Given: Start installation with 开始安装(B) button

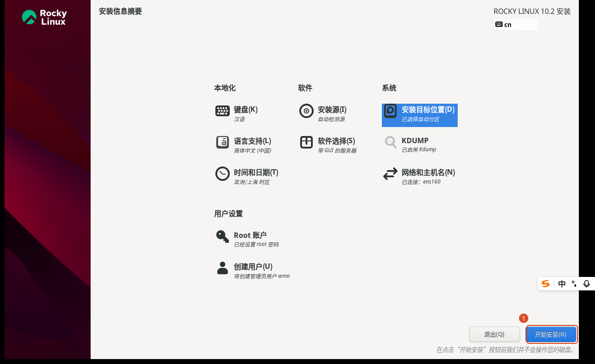Looking at the screenshot, I should click(x=551, y=334).
